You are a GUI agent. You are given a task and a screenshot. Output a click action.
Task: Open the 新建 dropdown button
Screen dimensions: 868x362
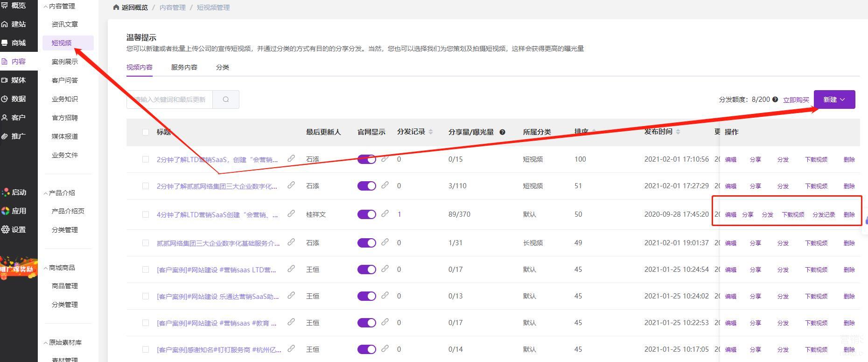pos(834,99)
